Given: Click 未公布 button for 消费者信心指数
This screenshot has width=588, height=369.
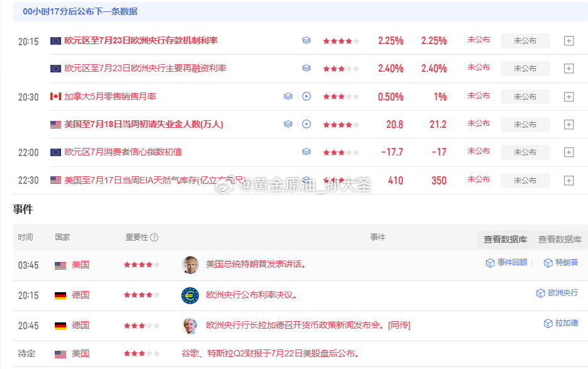Looking at the screenshot, I should (x=525, y=152).
